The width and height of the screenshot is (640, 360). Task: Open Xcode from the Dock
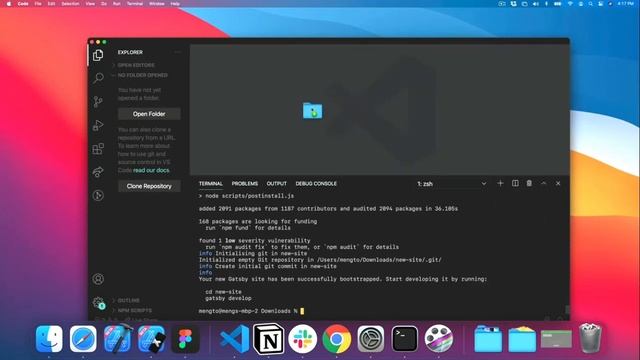coord(118,339)
